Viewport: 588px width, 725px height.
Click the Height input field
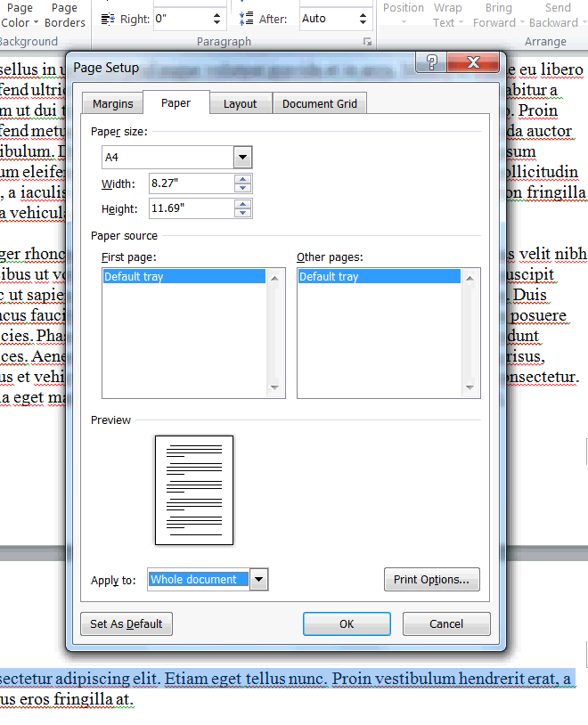pyautogui.click(x=192, y=208)
